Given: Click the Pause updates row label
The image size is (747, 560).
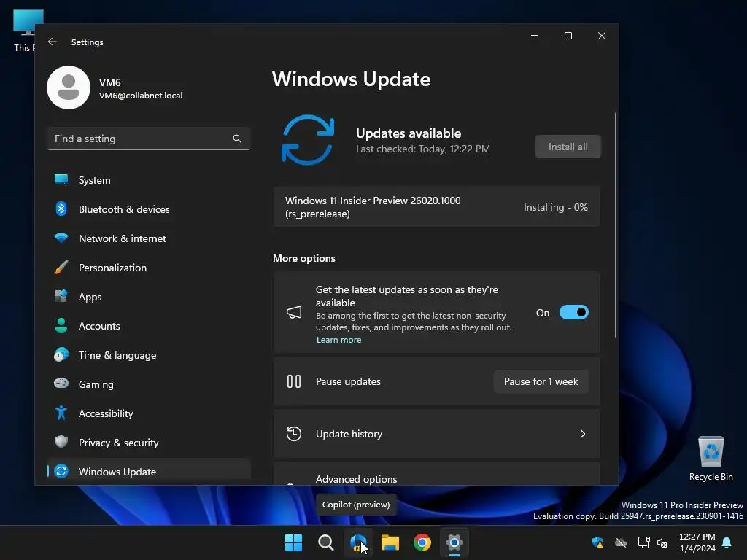Looking at the screenshot, I should [x=348, y=381].
